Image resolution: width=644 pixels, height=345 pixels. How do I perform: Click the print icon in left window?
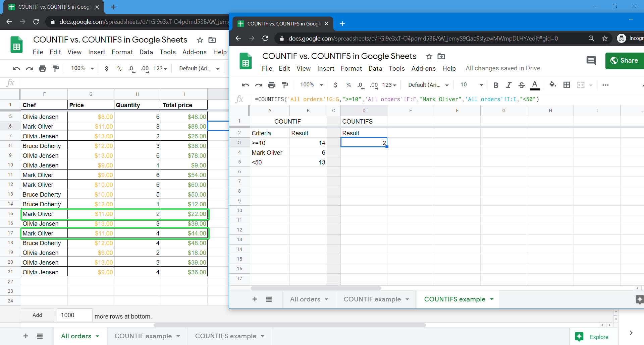(42, 69)
